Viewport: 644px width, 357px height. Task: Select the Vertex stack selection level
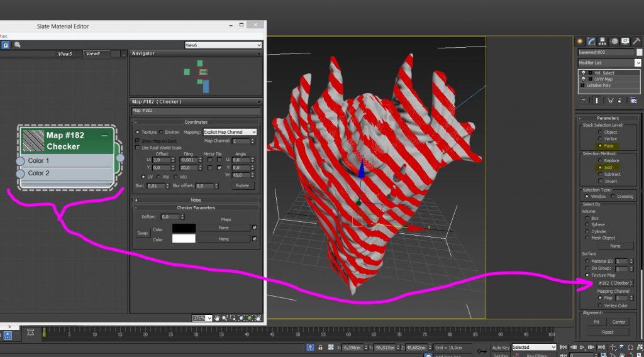[x=599, y=139]
